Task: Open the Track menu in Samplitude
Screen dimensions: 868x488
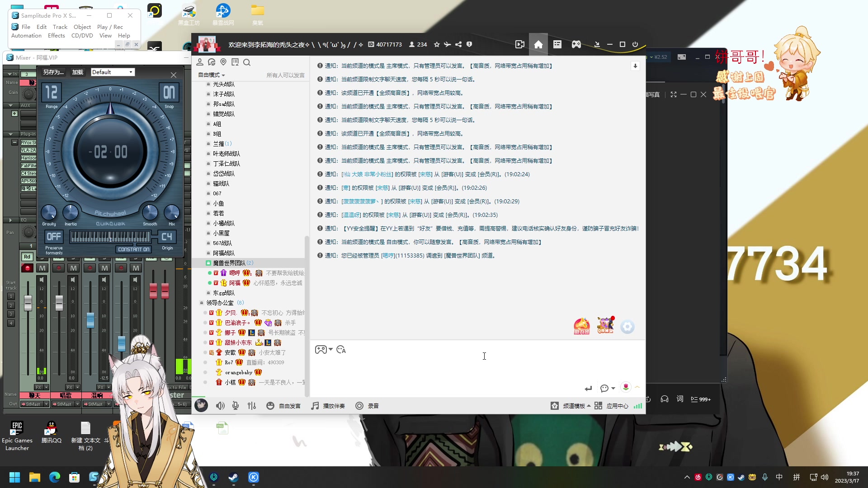Action: [x=60, y=27]
